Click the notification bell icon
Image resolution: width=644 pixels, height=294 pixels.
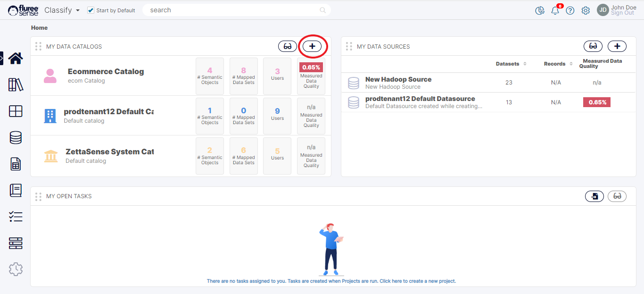click(555, 10)
